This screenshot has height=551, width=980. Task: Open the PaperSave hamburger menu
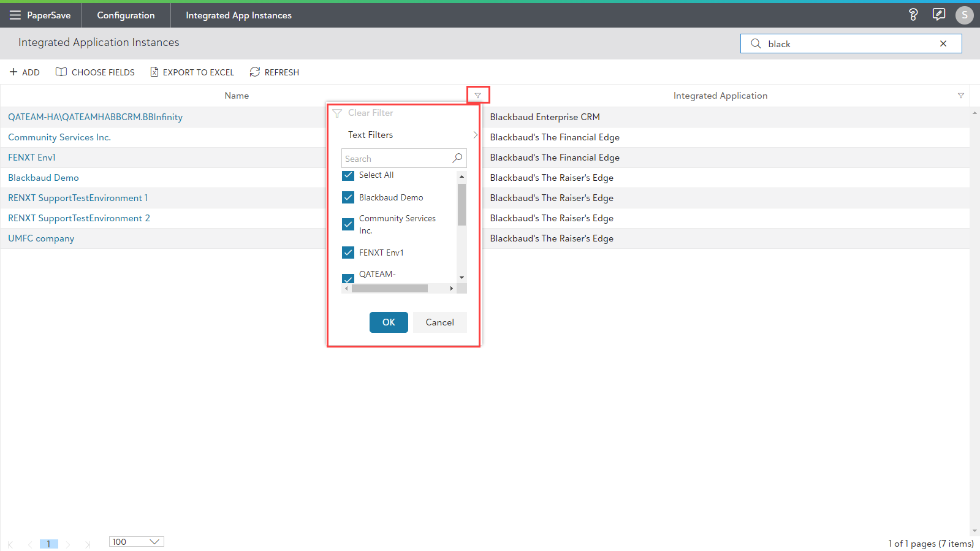coord(15,15)
